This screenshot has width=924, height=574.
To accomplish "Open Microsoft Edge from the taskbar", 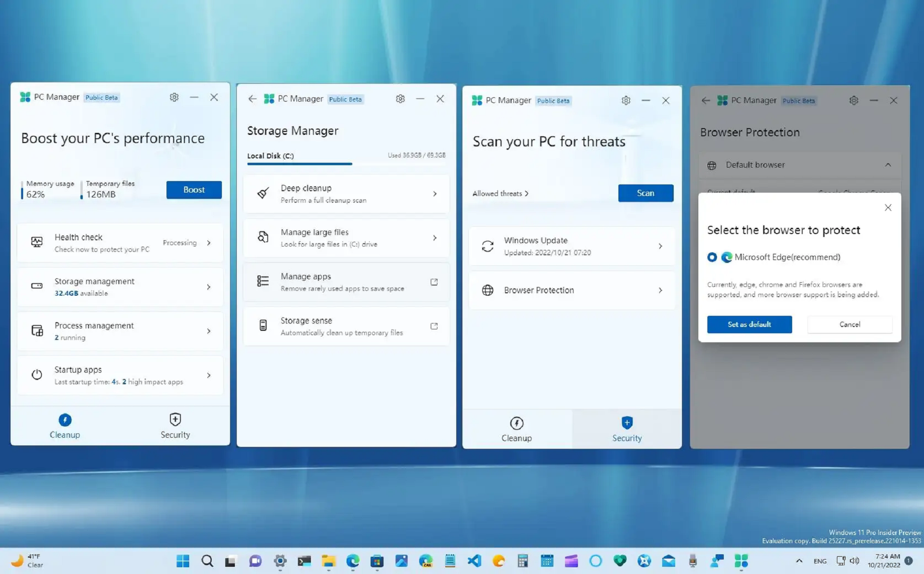I will [x=354, y=561].
